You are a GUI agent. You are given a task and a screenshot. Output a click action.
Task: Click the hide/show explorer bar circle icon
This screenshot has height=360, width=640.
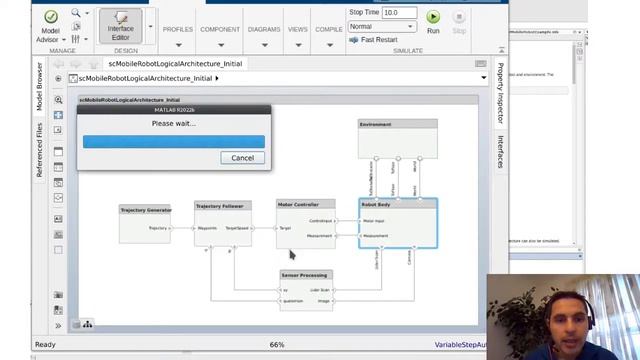[58, 78]
